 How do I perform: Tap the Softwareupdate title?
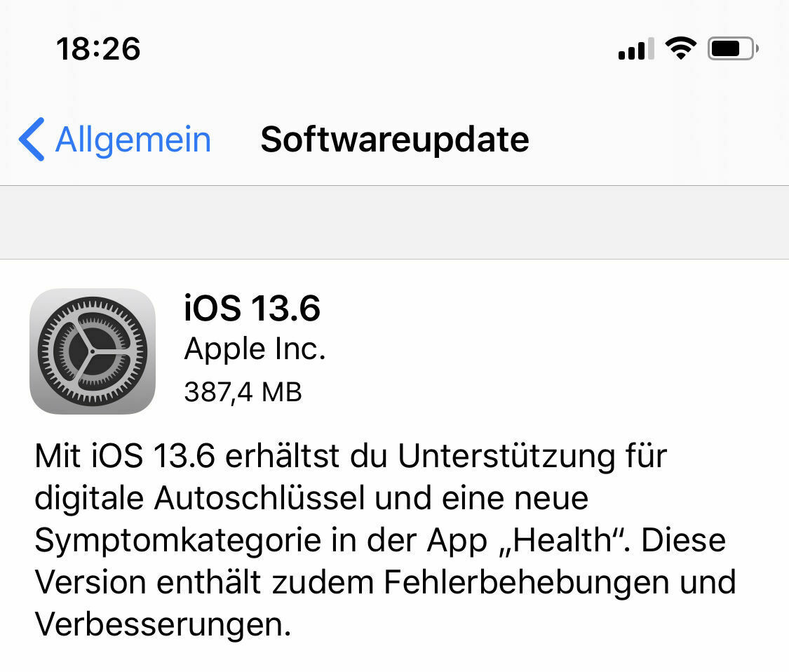(x=395, y=140)
